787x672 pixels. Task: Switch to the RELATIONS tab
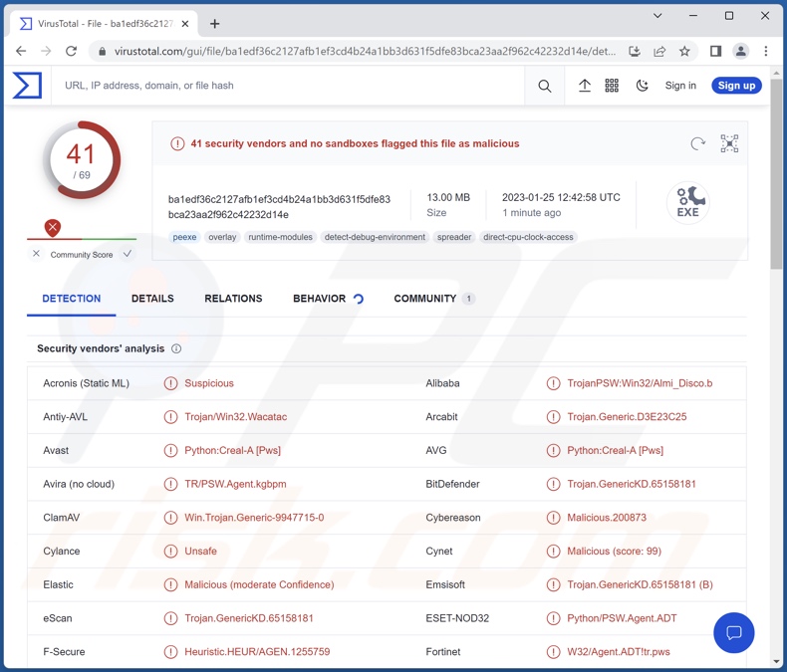tap(233, 299)
